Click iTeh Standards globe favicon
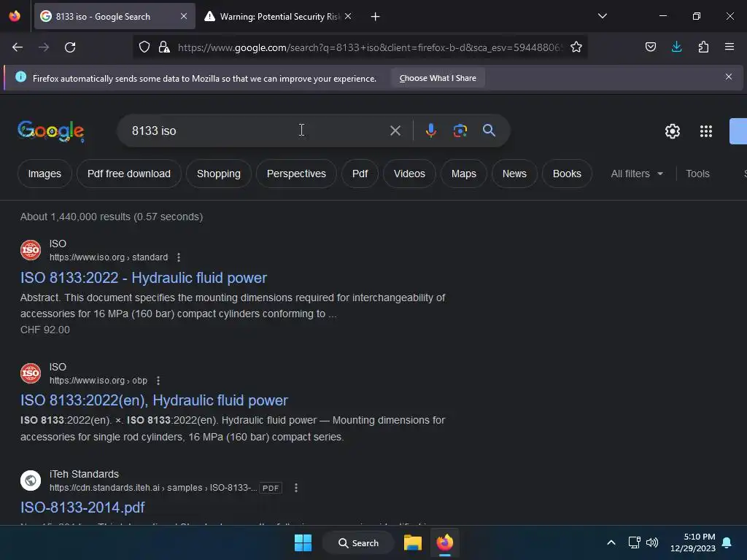This screenshot has height=560, width=747. tap(31, 481)
